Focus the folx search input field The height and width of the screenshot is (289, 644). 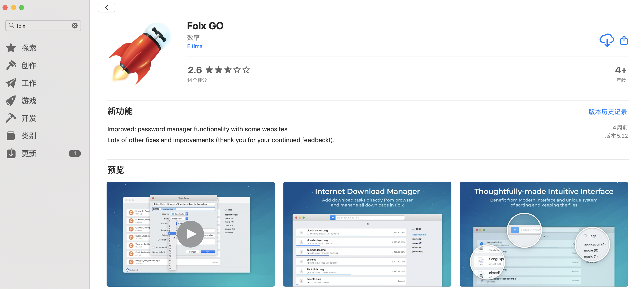pyautogui.click(x=43, y=26)
